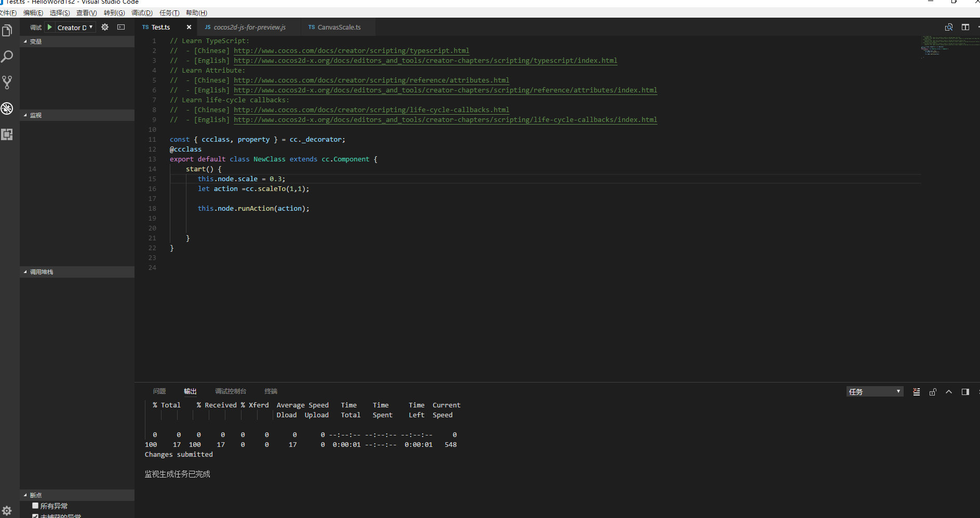Split the editor with the split icon
The width and height of the screenshot is (980, 518).
tap(965, 27)
